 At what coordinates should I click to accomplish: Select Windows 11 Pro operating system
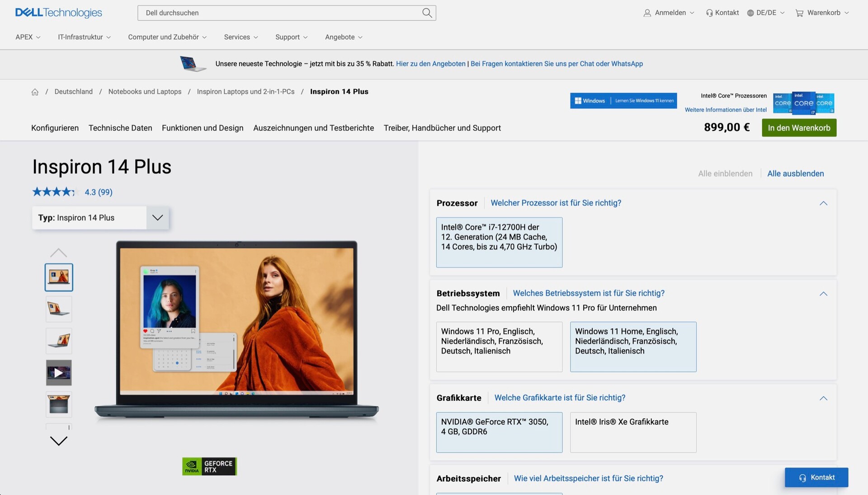499,347
